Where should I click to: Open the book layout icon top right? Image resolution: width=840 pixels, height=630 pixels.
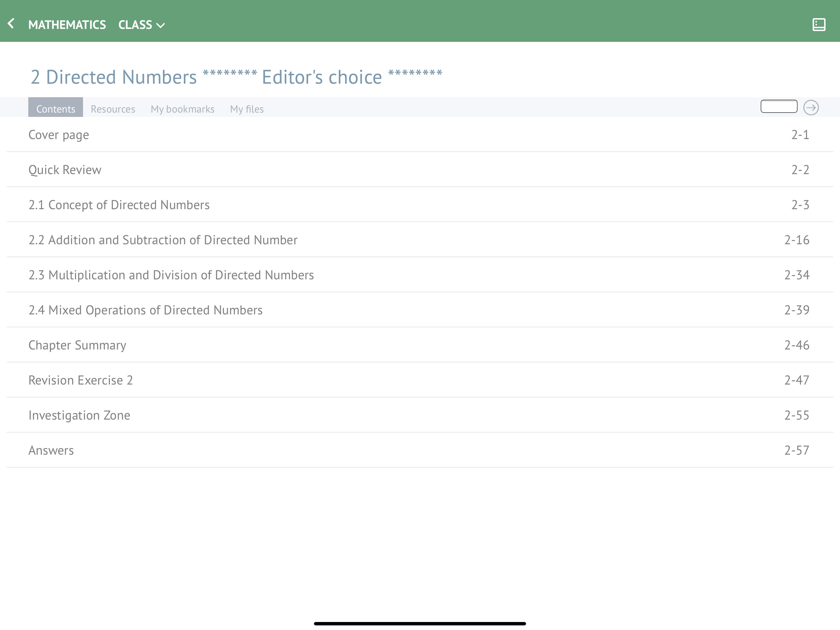point(819,25)
